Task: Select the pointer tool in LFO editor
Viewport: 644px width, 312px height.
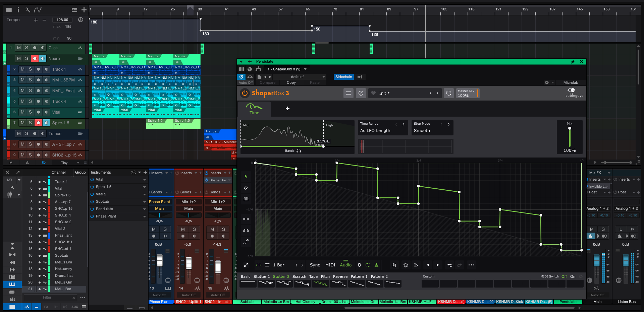Action: (x=246, y=176)
